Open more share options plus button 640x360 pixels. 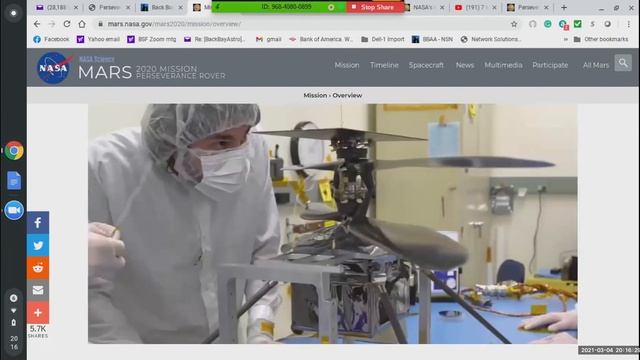point(38,313)
